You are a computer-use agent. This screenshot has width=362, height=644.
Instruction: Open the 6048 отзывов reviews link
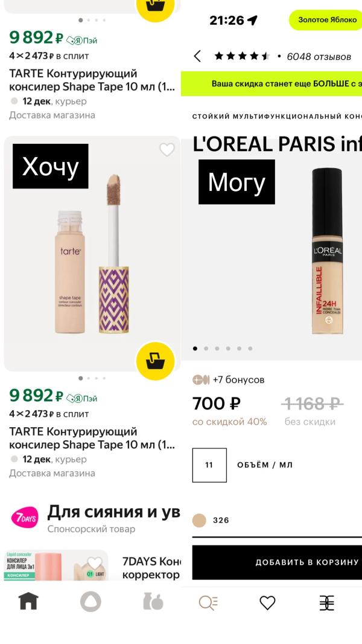319,57
